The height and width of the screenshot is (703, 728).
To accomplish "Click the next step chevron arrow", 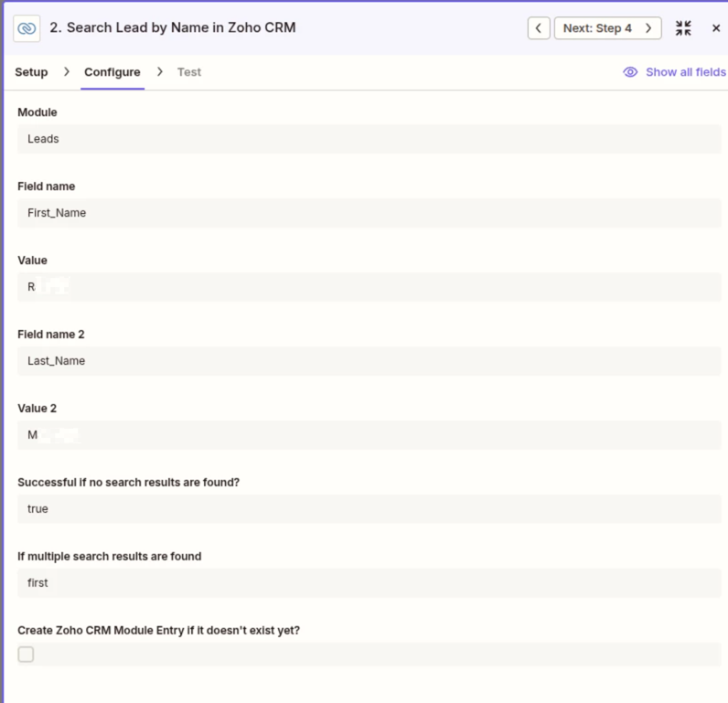I will pyautogui.click(x=648, y=28).
